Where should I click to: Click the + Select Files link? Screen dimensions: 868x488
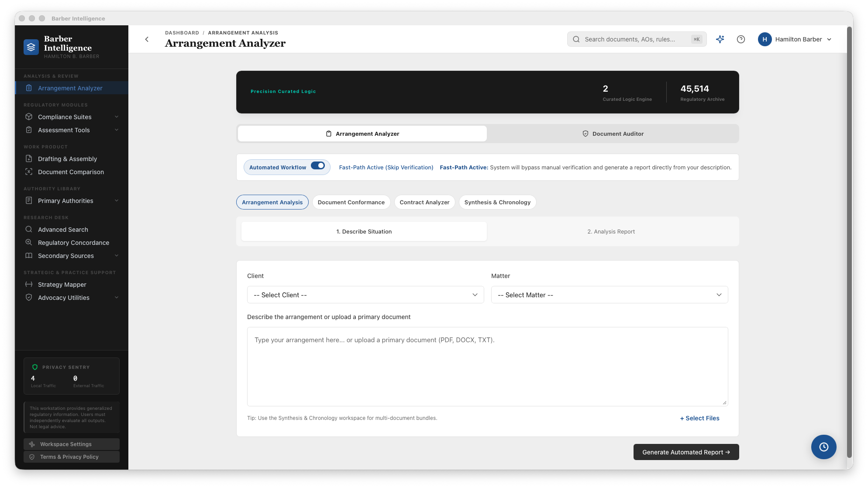pos(699,418)
